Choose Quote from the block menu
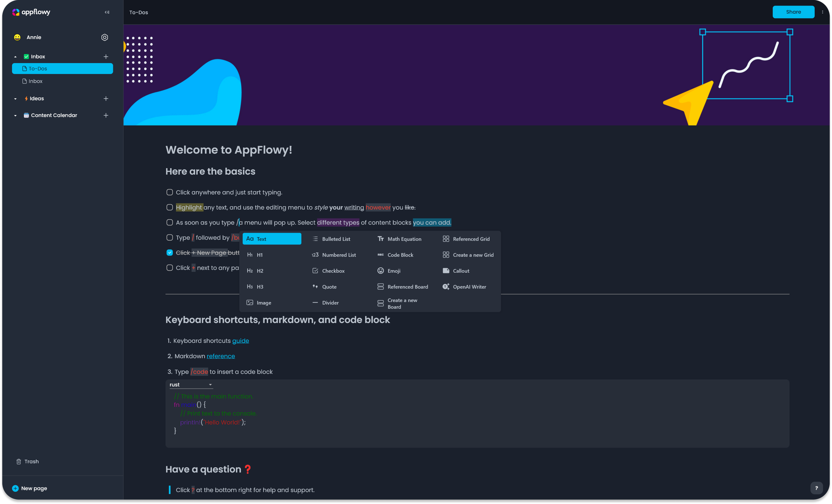Screen dimensions: 832x504 (329, 286)
